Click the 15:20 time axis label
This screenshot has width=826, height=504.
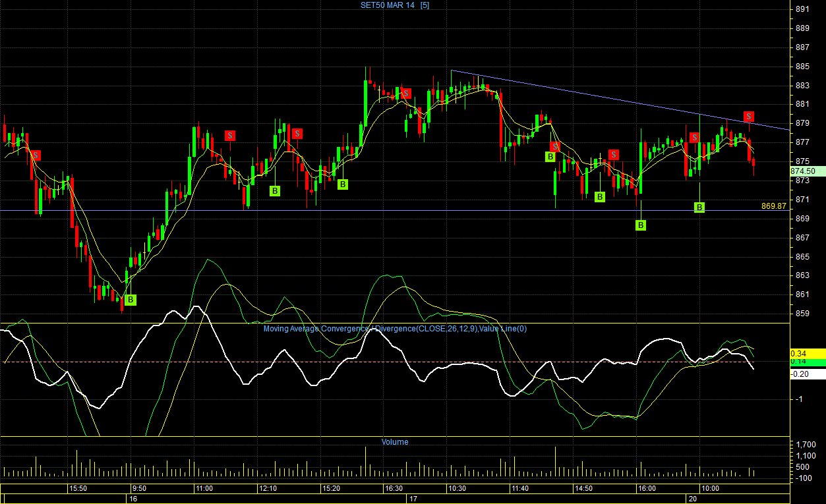point(331,489)
